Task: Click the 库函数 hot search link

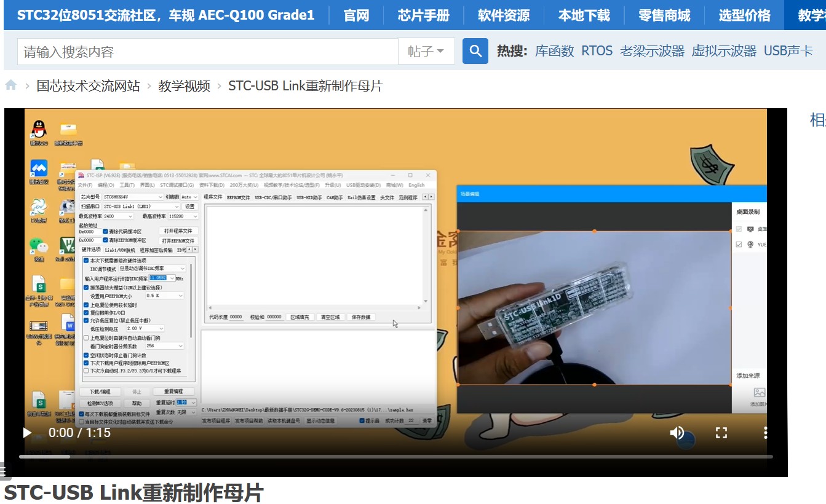Action: 554,51
